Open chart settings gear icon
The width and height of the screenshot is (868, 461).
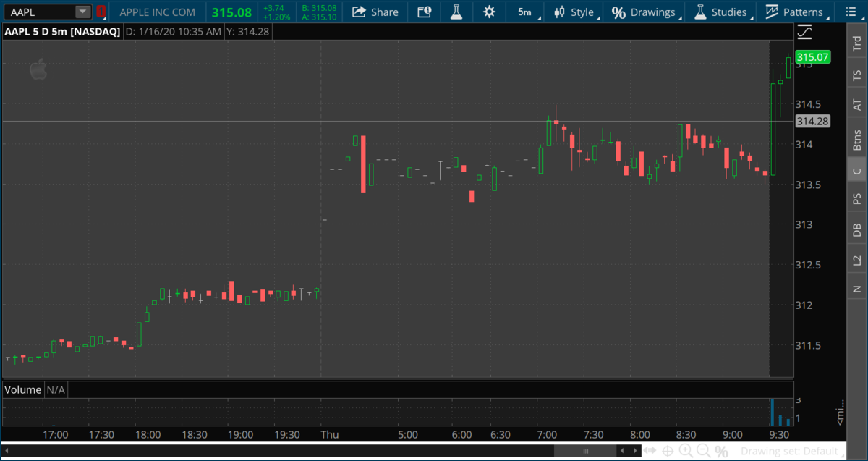[489, 12]
